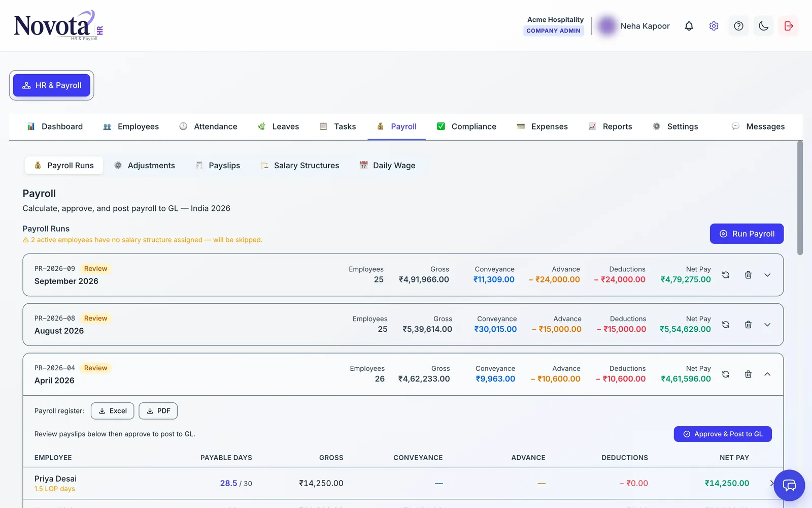This screenshot has width=812, height=508.
Task: Open the Messages tab
Action: (x=758, y=126)
